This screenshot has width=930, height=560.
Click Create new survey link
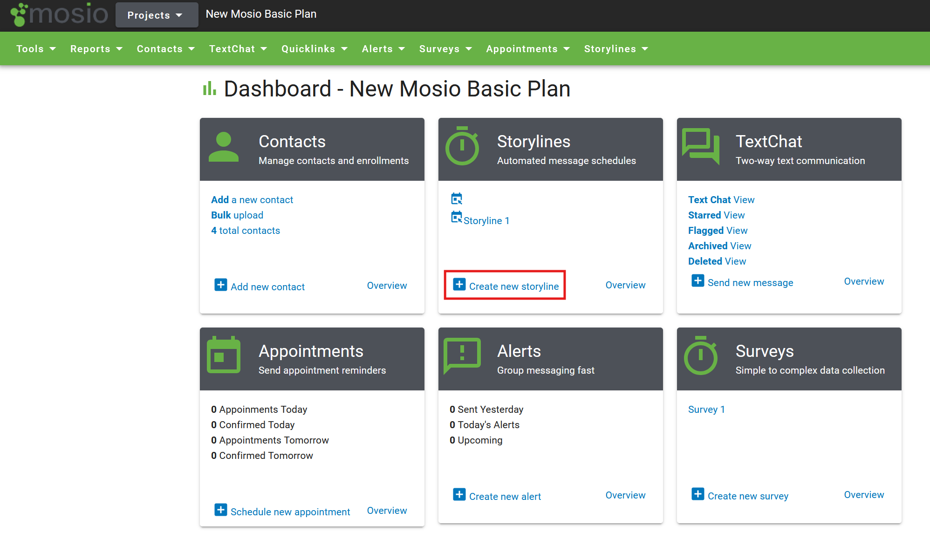coord(748,496)
